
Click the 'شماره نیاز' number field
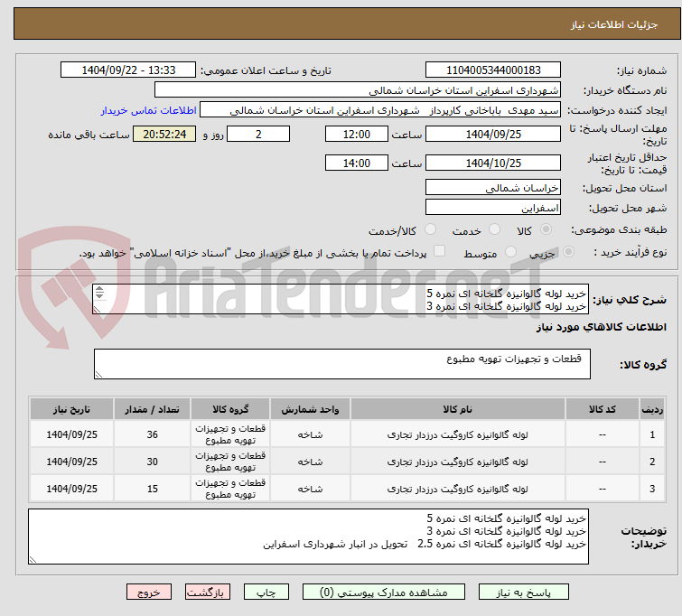tap(492, 70)
